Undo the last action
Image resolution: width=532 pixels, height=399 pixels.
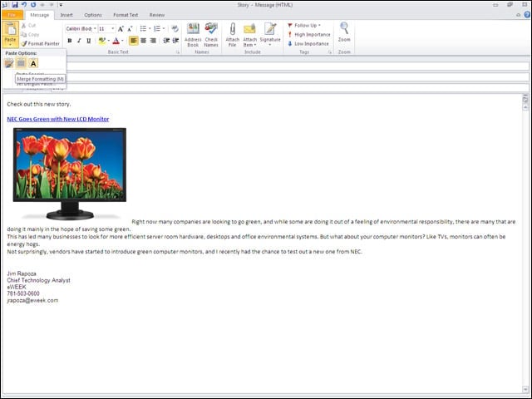point(24,5)
